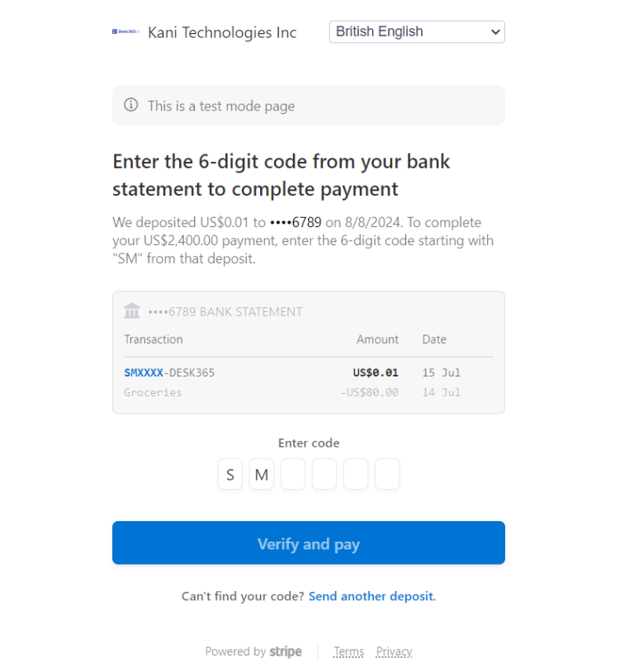
Task: Click the last code entry box
Action: pos(387,474)
